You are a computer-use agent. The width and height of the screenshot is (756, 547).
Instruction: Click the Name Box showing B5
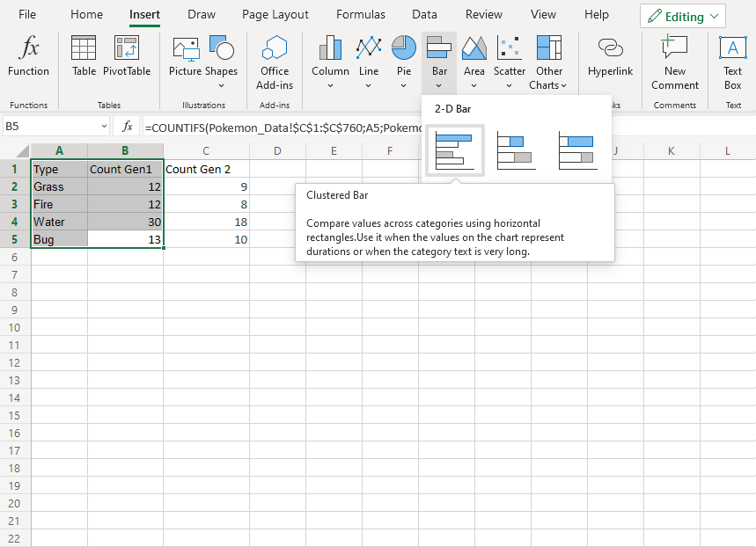click(x=53, y=127)
